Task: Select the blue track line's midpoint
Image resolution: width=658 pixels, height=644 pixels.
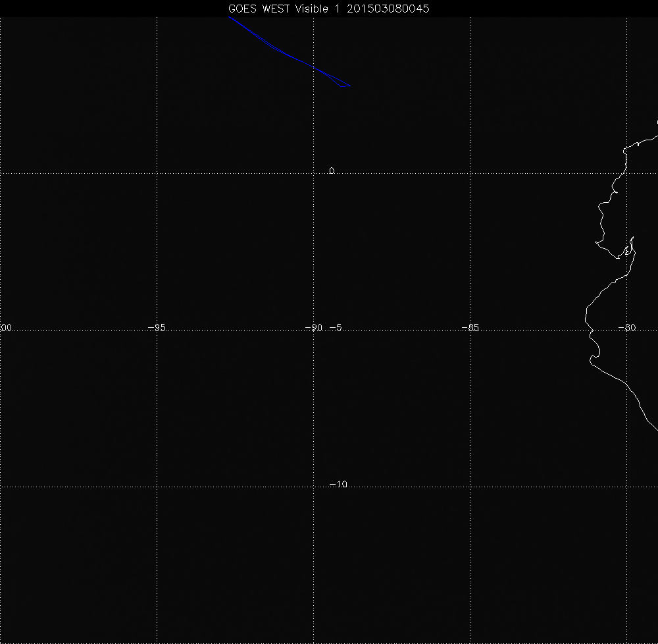Action: (290, 54)
